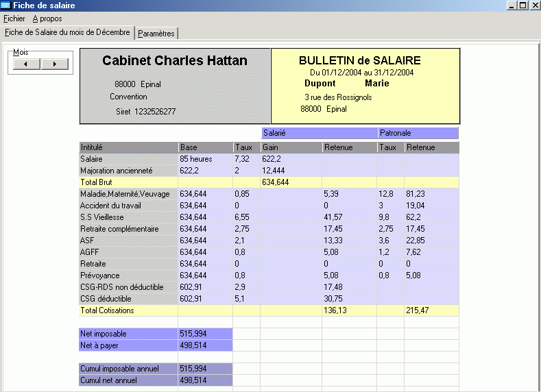Screen dimensions: 541x392
Task: Select the Total Cotisations row label
Action: point(128,310)
